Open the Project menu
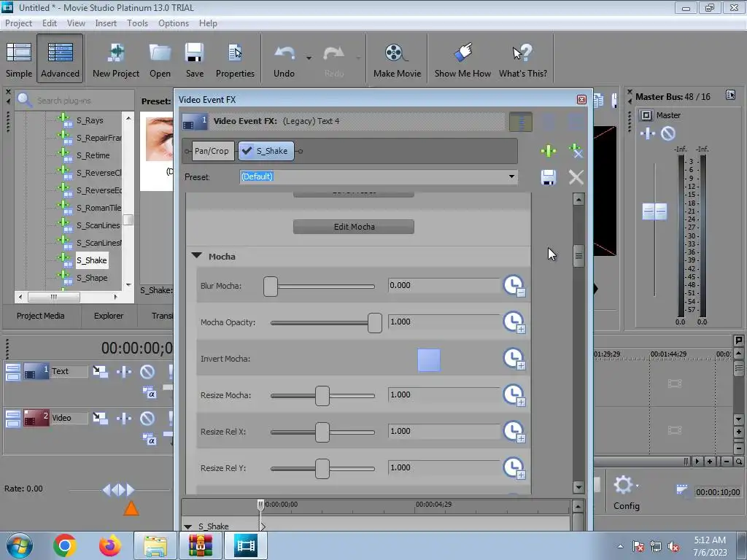This screenshot has height=560, width=747. 18,23
